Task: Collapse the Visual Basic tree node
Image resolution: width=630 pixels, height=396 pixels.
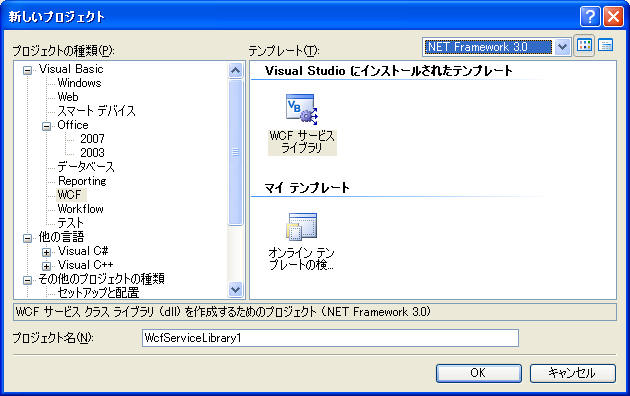Action: pyautogui.click(x=27, y=71)
